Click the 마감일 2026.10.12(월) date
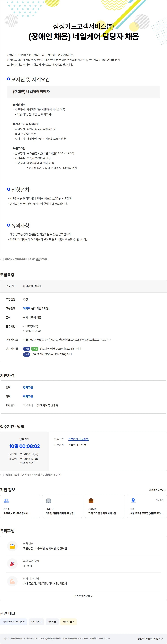This screenshot has width=167, height=644. [x=29, y=459]
